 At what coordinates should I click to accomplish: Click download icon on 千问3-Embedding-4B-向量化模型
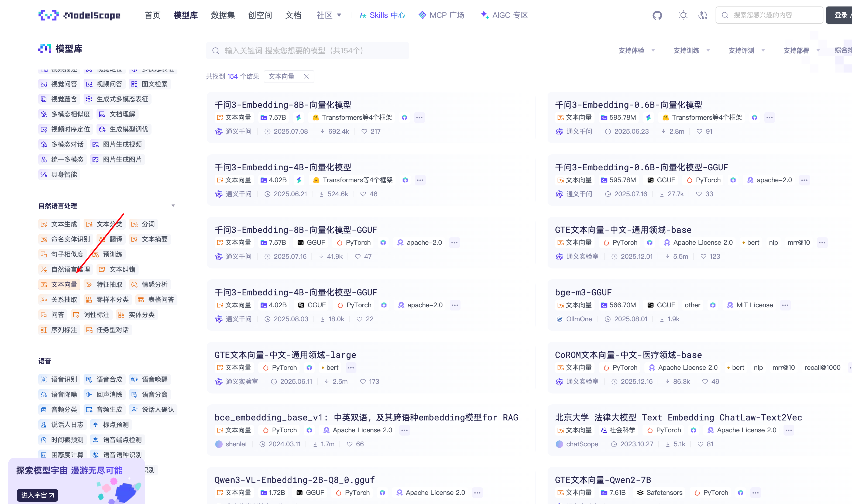point(321,194)
